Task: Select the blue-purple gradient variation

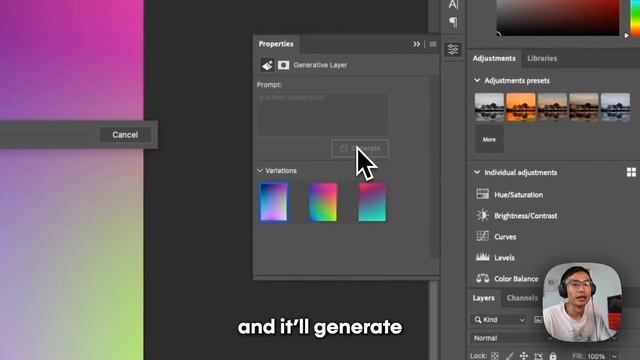Action: (273, 202)
